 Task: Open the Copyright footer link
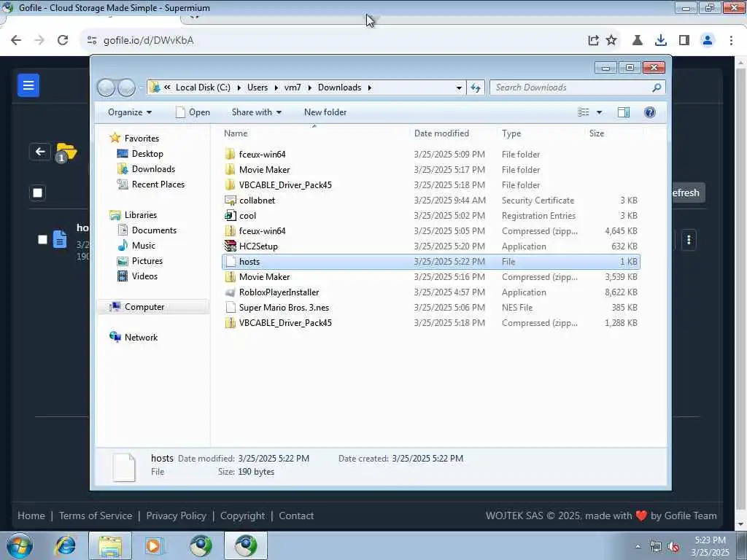242,516
